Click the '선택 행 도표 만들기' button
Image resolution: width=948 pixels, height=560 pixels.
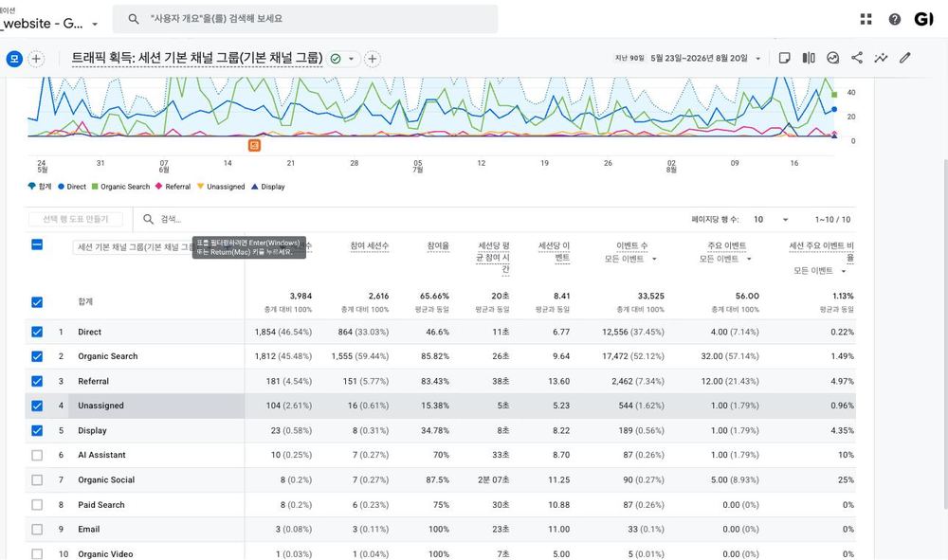tap(76, 219)
